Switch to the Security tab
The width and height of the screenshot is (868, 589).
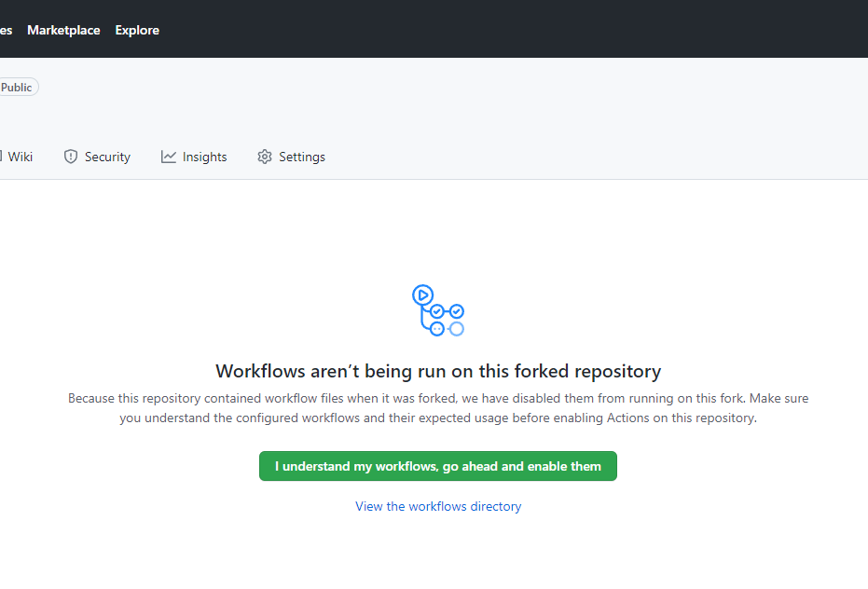click(x=96, y=156)
